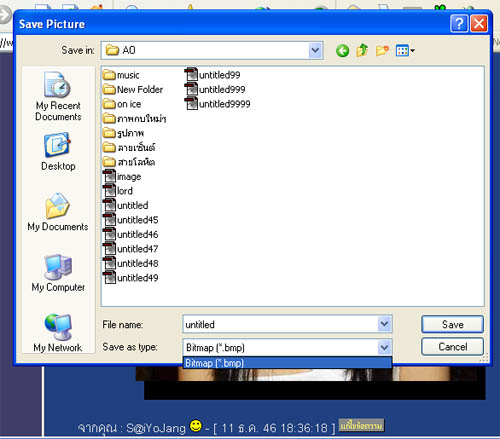The height and width of the screenshot is (439, 500).
Task: Expand the File name history dropdown
Action: [384, 324]
